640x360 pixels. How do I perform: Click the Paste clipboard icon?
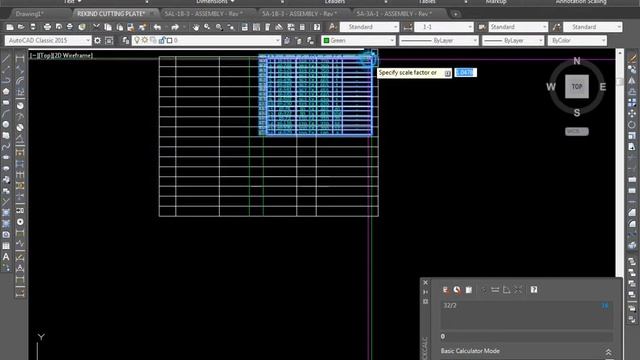click(119, 27)
